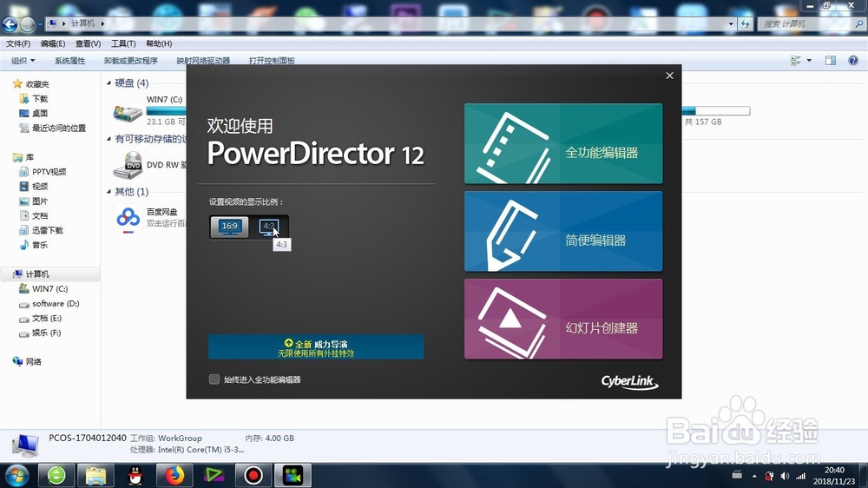Select 视频 library in navigation pane
Image resolution: width=868 pixels, height=488 pixels.
pos(40,186)
